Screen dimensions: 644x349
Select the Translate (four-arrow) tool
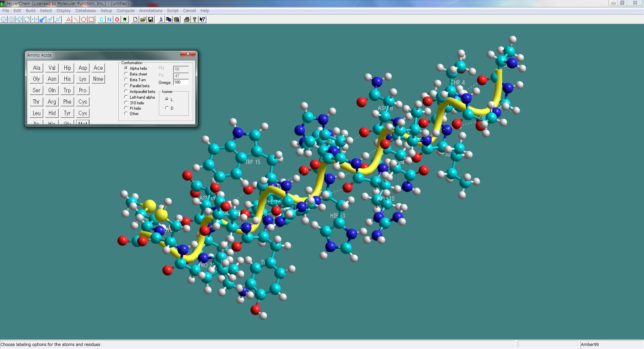pyautogui.click(x=35, y=19)
